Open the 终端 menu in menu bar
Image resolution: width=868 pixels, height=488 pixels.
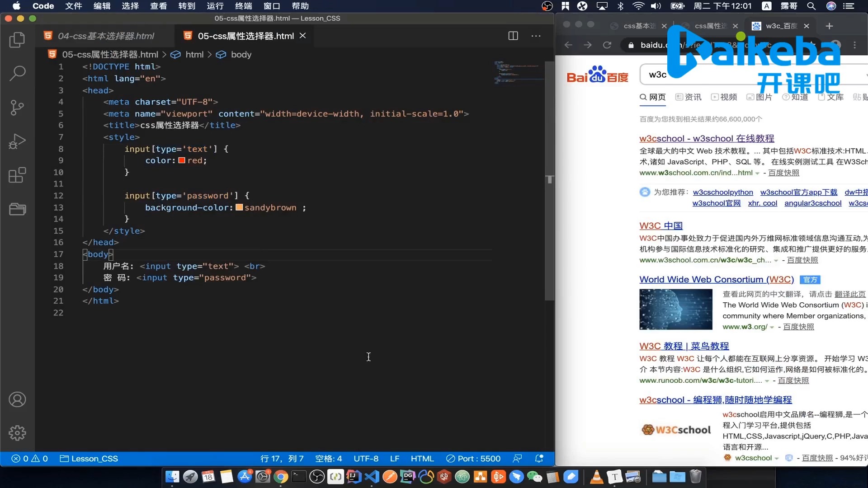[243, 6]
